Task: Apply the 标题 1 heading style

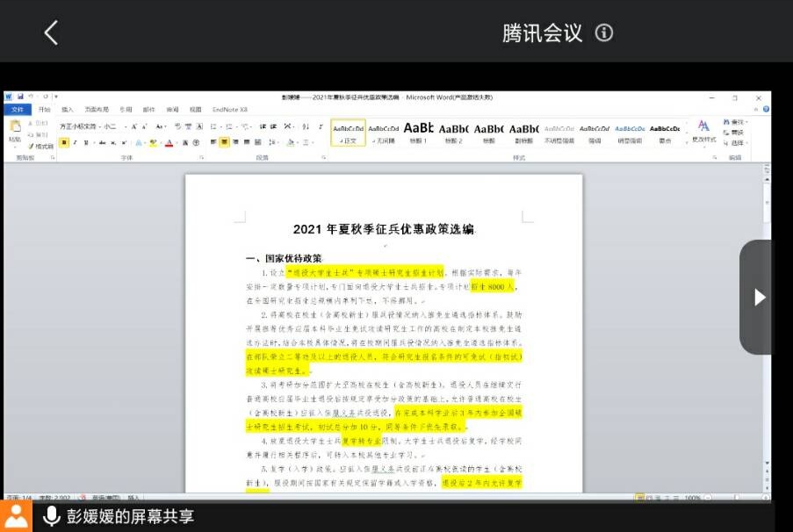Action: (x=418, y=132)
